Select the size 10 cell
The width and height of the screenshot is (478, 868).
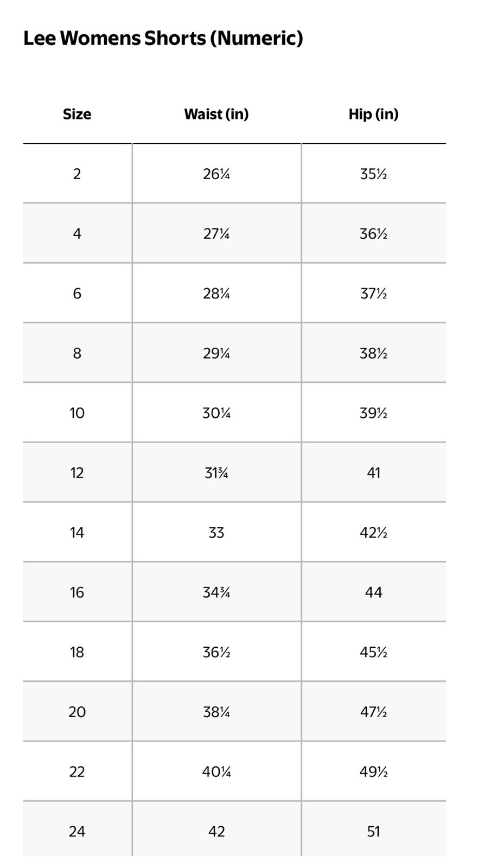coord(77,413)
